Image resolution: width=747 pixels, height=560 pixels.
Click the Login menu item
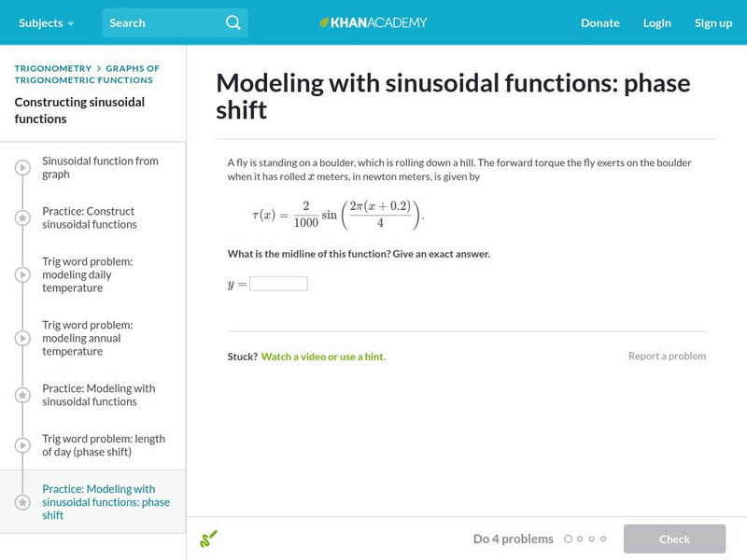click(656, 22)
